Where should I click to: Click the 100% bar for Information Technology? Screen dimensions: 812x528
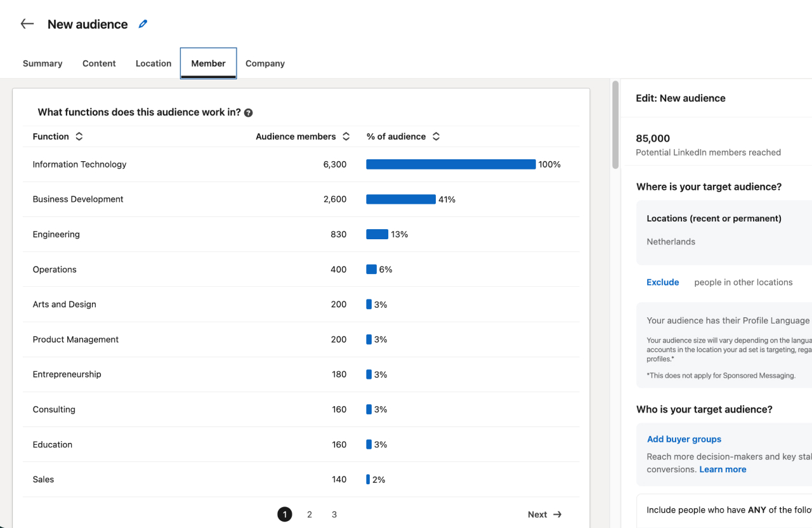[451, 164]
